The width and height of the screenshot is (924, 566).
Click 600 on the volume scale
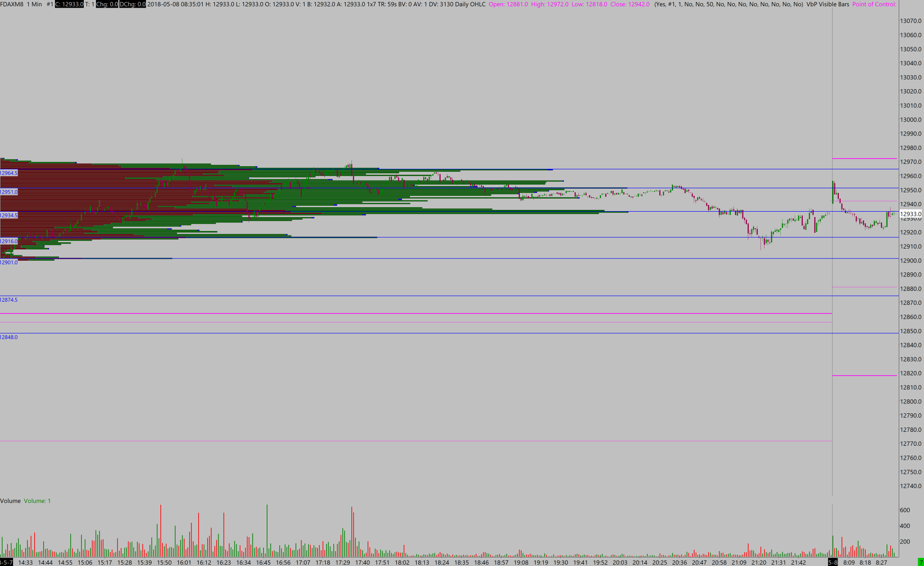tap(905, 510)
